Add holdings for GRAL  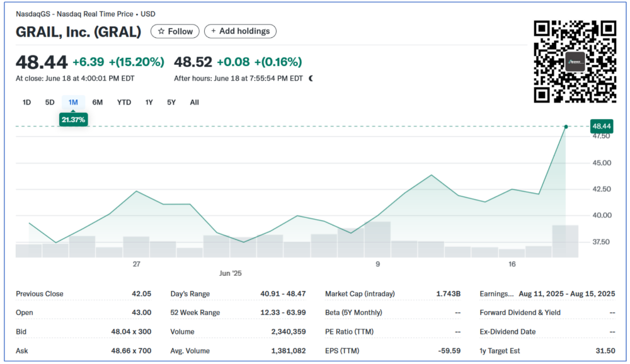coord(240,31)
